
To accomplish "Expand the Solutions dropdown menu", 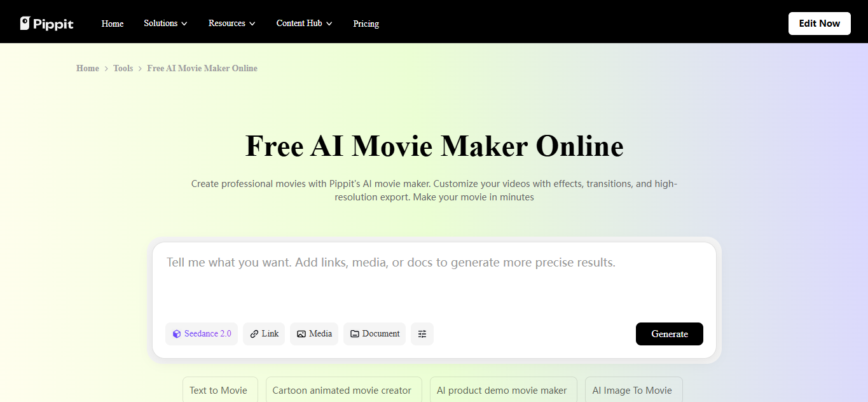I will pyautogui.click(x=165, y=24).
